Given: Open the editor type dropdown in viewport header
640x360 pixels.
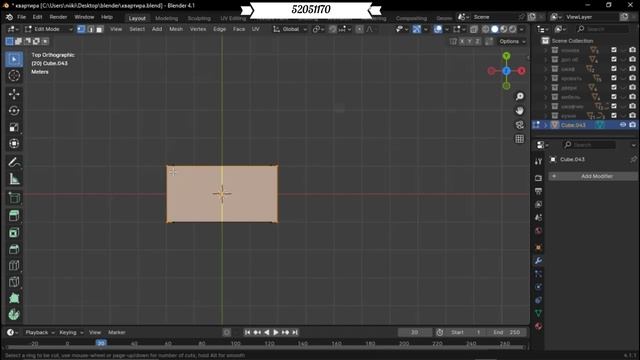Looking at the screenshot, I should (x=12, y=29).
